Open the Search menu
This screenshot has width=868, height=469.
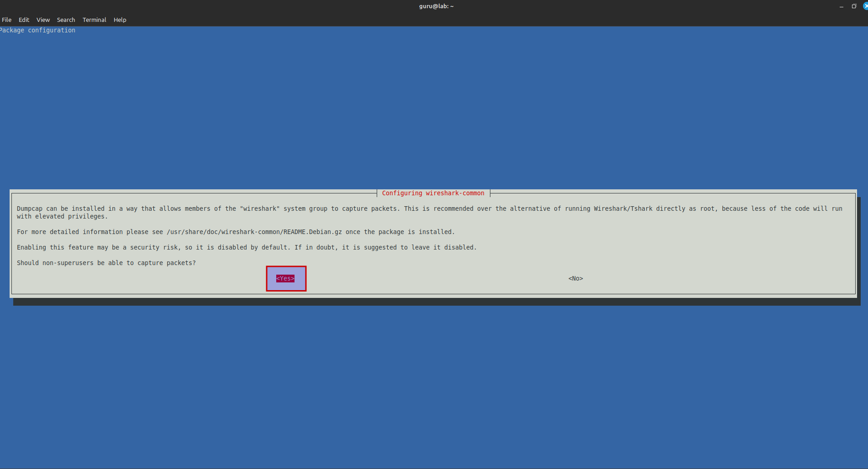(66, 20)
